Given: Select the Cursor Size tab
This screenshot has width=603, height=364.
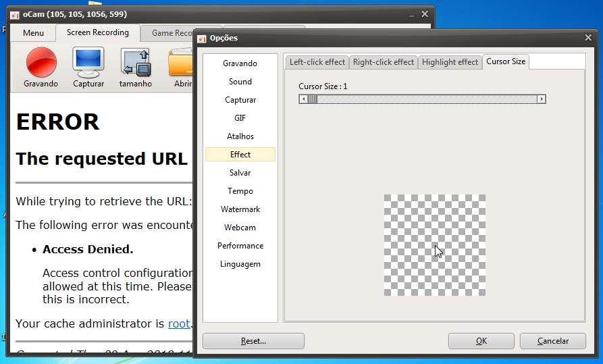Looking at the screenshot, I should (x=506, y=61).
